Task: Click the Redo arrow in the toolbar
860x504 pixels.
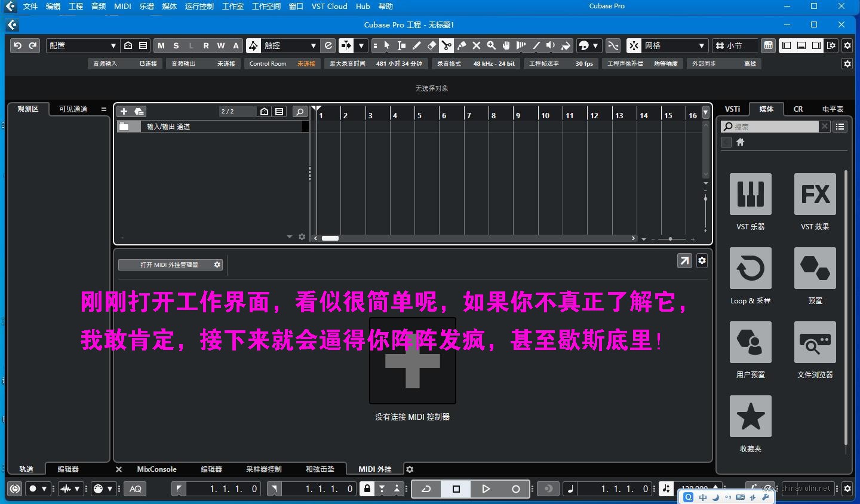Action: click(x=33, y=45)
